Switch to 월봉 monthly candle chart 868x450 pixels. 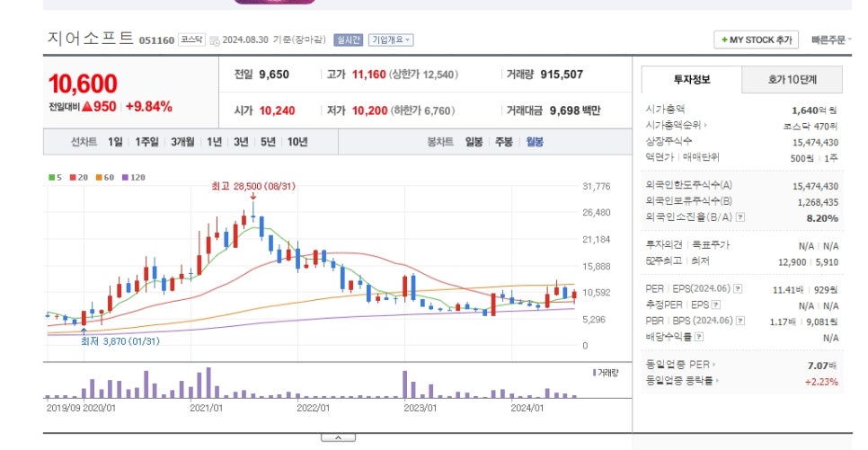[x=535, y=142]
